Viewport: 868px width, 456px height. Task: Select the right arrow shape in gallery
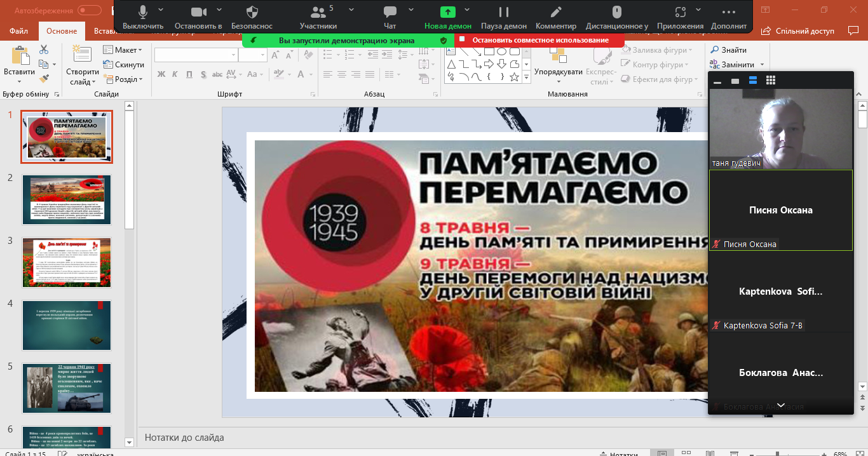489,64
